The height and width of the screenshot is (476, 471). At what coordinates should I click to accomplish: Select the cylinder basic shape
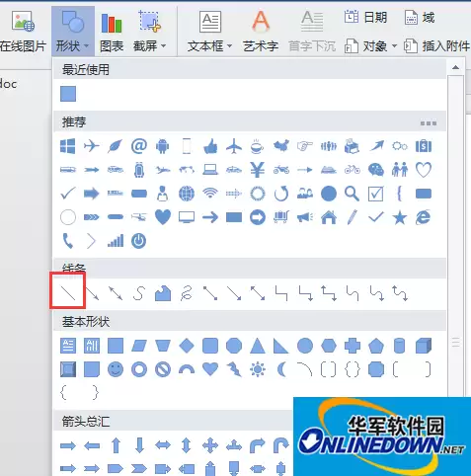click(399, 346)
